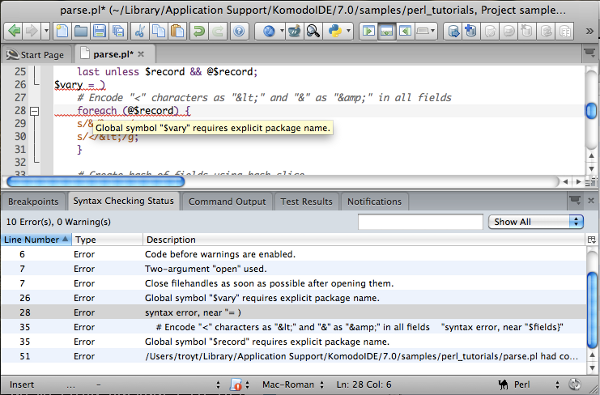Click the syntax error filter field
The width and height of the screenshot is (600, 395).
tap(421, 222)
